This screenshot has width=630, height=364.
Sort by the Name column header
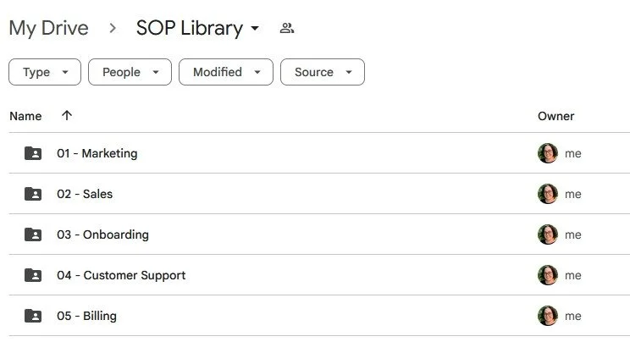point(25,116)
